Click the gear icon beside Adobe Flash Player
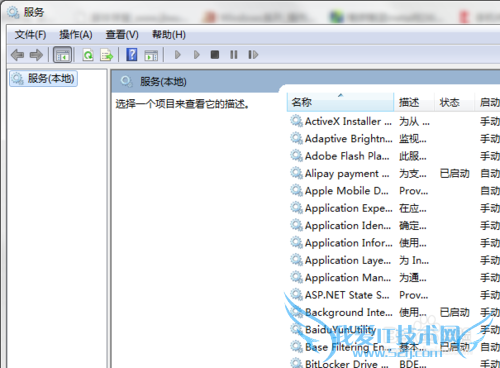The height and width of the screenshot is (368, 500). (x=296, y=155)
